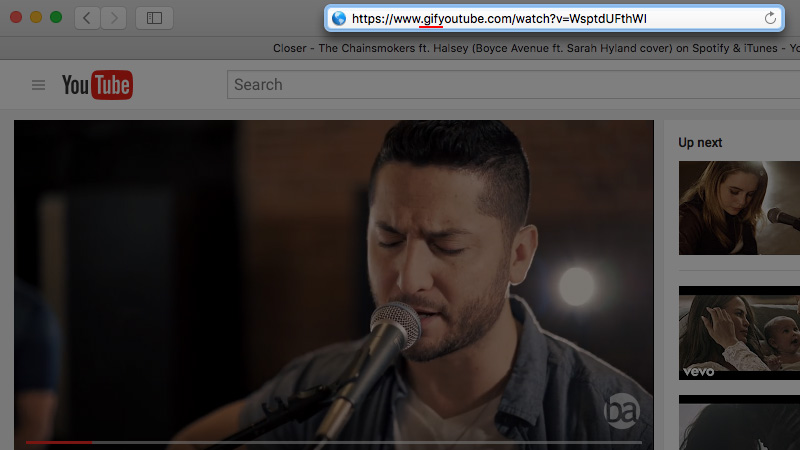Reload the page with the refresh icon

point(770,18)
